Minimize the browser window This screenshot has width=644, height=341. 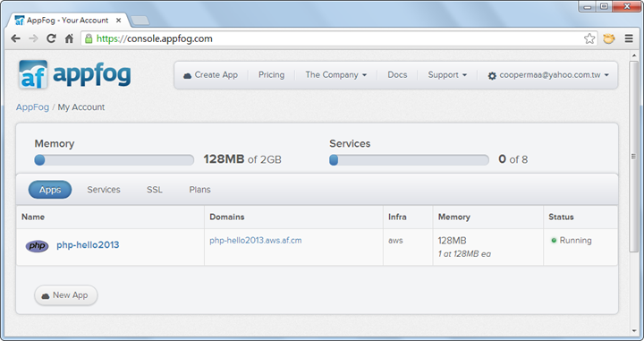pos(587,6)
